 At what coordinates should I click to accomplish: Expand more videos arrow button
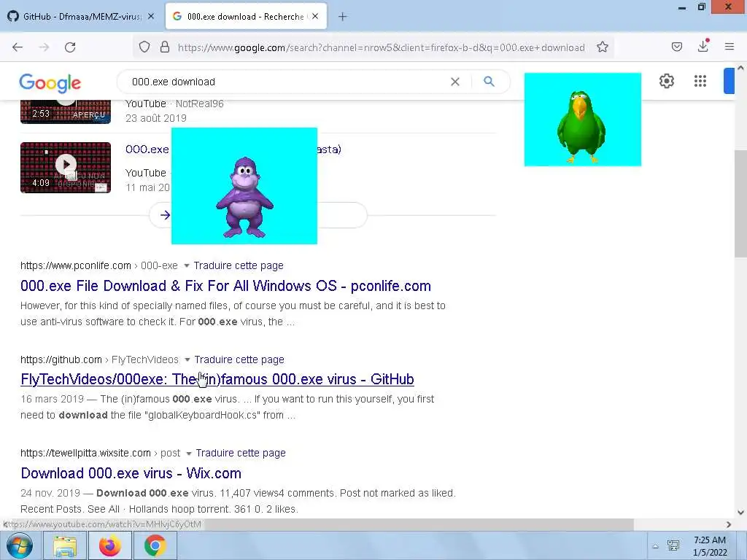(x=165, y=215)
